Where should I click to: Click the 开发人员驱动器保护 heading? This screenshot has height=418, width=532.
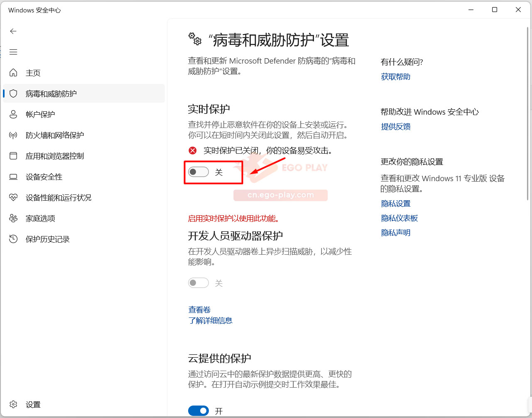[235, 236]
